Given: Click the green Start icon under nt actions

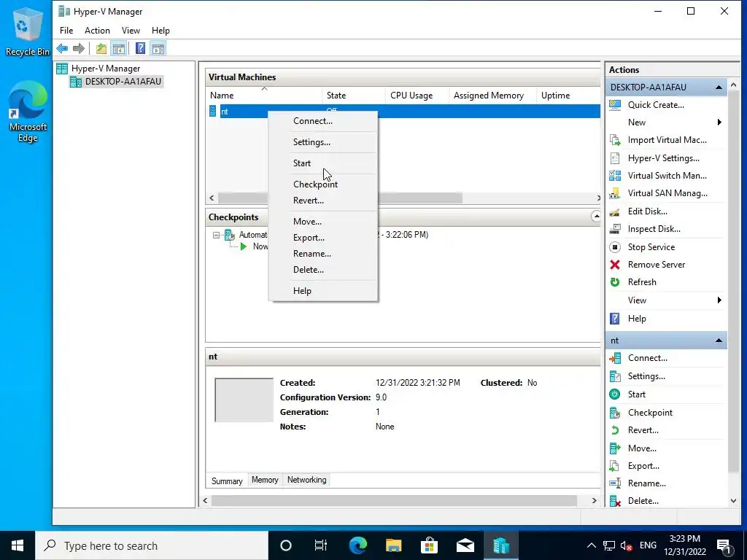Looking at the screenshot, I should click(x=615, y=394).
